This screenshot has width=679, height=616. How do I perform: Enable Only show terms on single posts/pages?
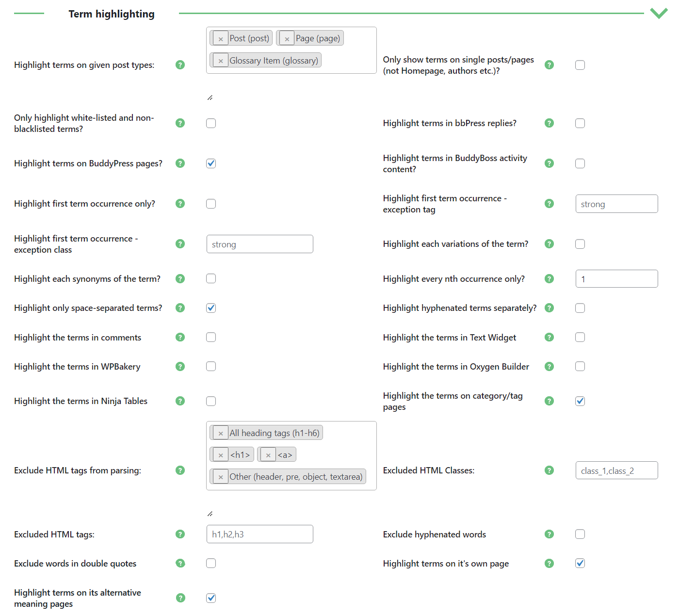tap(580, 65)
